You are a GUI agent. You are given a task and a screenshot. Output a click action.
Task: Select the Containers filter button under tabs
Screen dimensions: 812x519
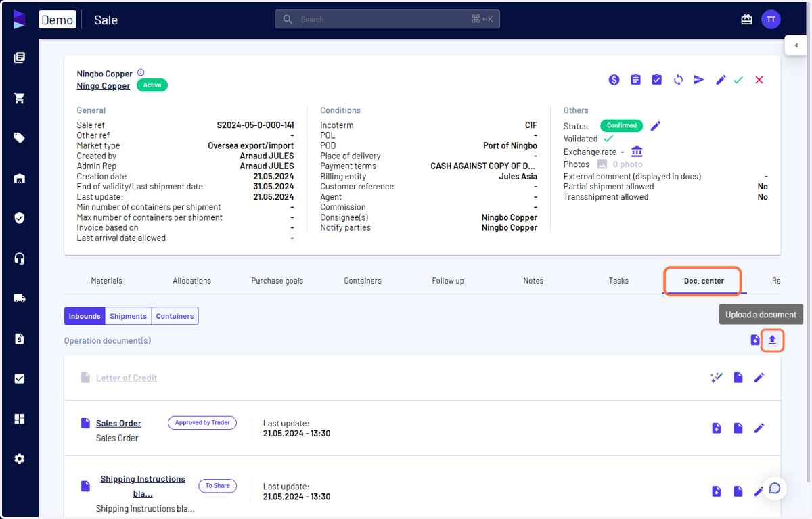point(175,316)
